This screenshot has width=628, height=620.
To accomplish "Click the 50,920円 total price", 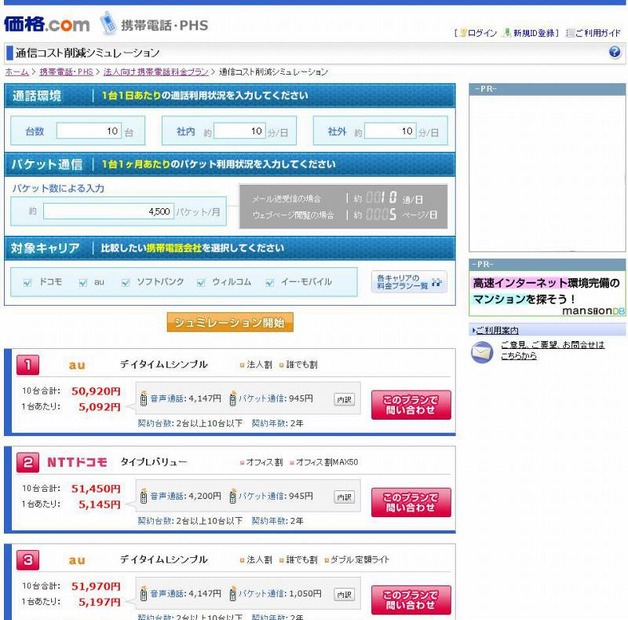I will pos(96,391).
